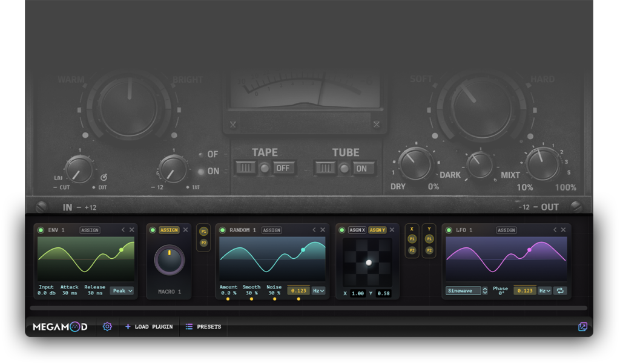Open the Sinewave shape dropdown
620x364 pixels.
464,291
